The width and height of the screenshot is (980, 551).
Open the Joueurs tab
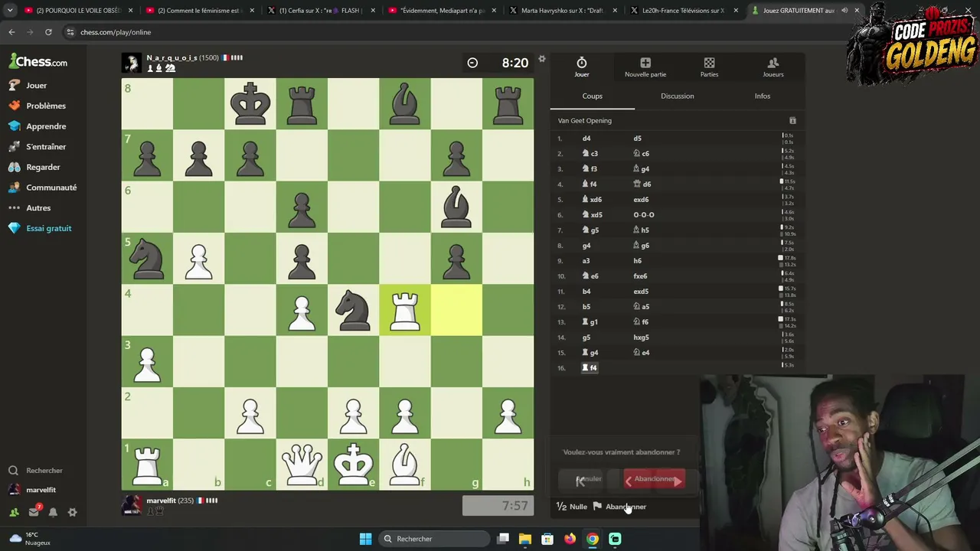point(773,67)
